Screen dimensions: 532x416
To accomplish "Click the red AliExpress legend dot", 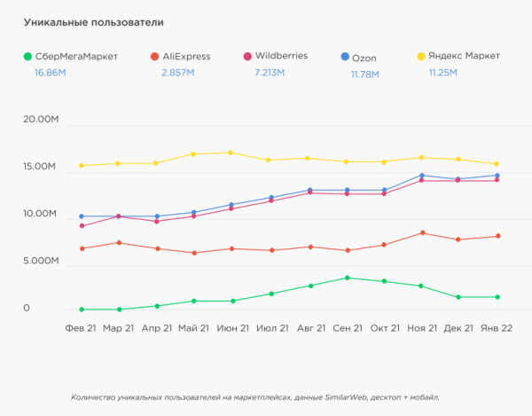I will (153, 57).
